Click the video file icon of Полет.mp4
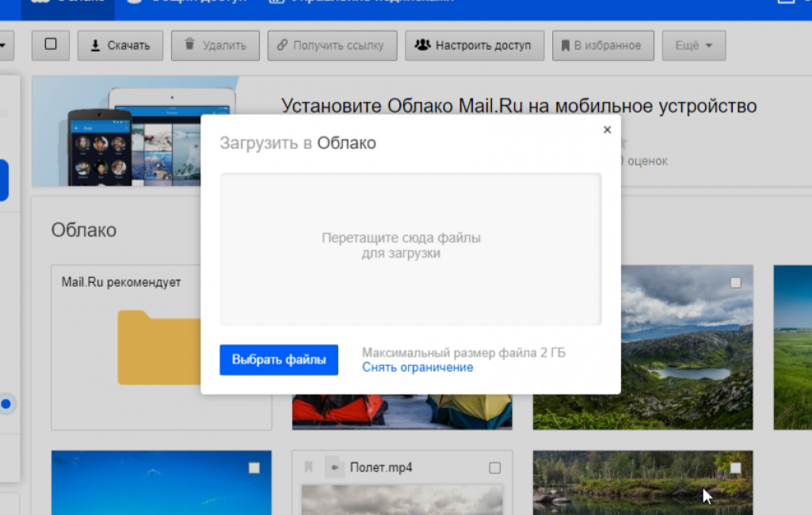 coord(334,467)
